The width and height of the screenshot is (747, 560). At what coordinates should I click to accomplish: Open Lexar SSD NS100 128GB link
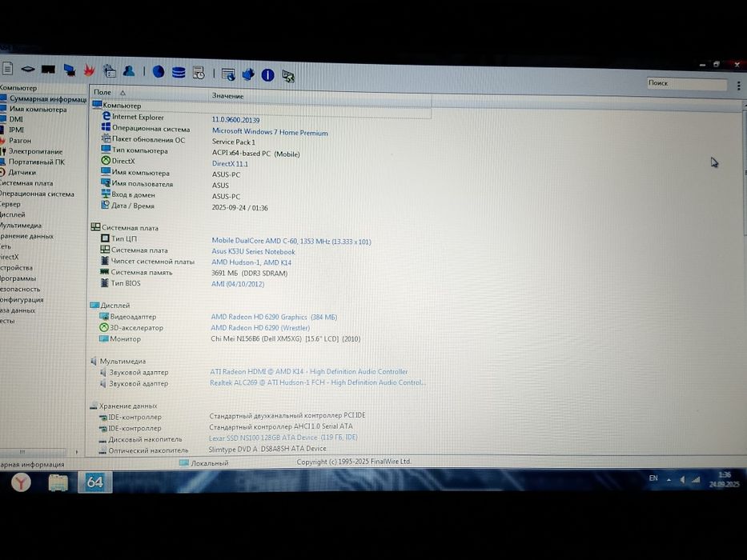[283, 438]
